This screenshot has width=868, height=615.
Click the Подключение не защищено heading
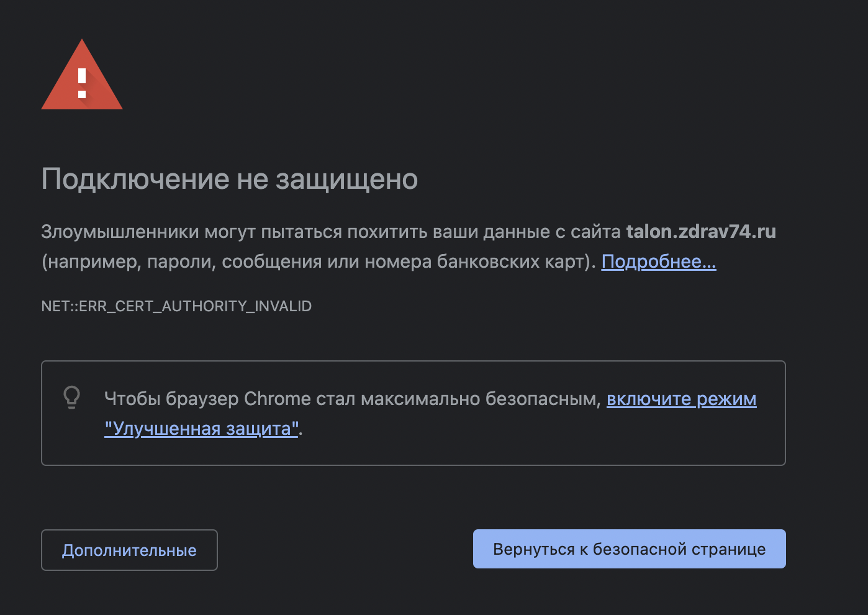coord(230,180)
